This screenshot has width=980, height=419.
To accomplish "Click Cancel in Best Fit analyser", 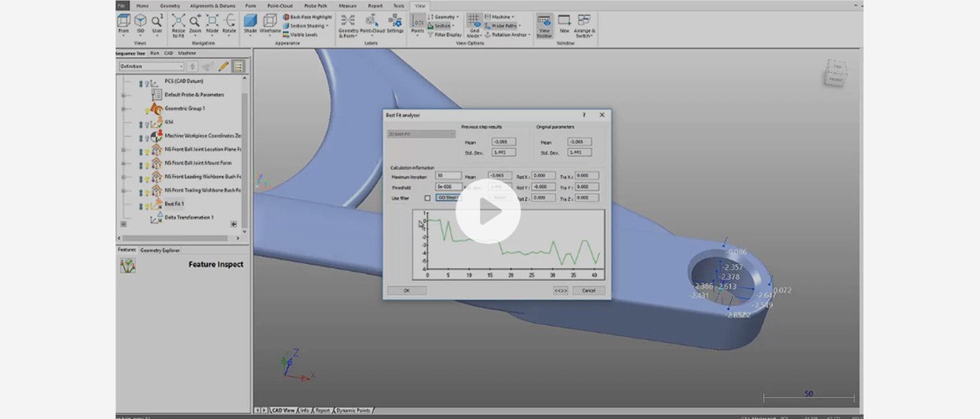I will pyautogui.click(x=588, y=290).
